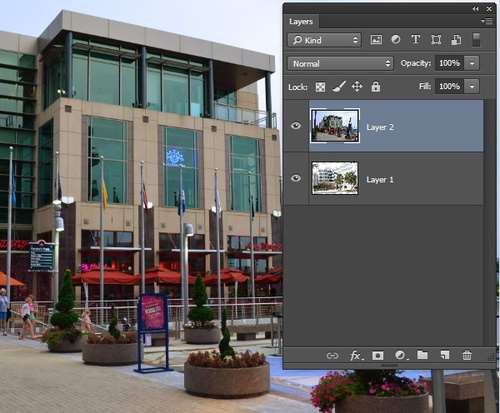
Task: Open the Opacity slider dropdown arrow
Action: (472, 63)
